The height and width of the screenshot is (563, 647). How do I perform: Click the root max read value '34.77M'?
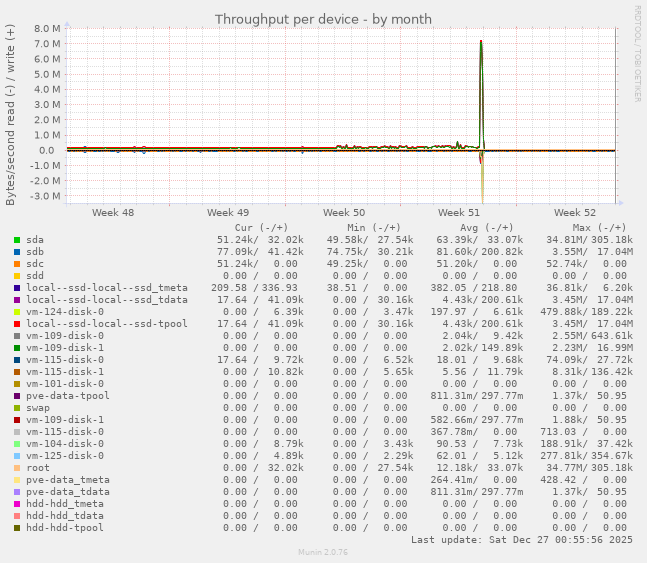564,468
